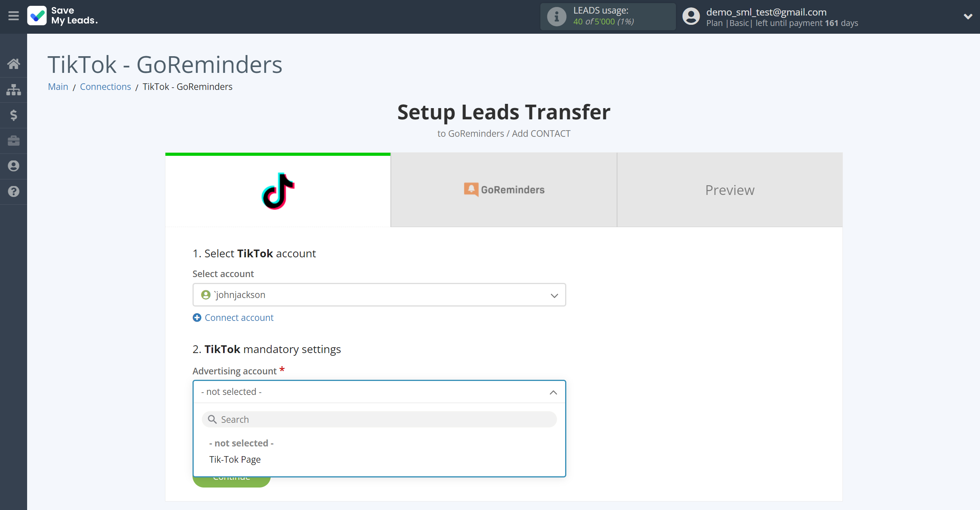980x510 pixels.
Task: Click the GoReminders icon in tab
Action: coord(471,190)
